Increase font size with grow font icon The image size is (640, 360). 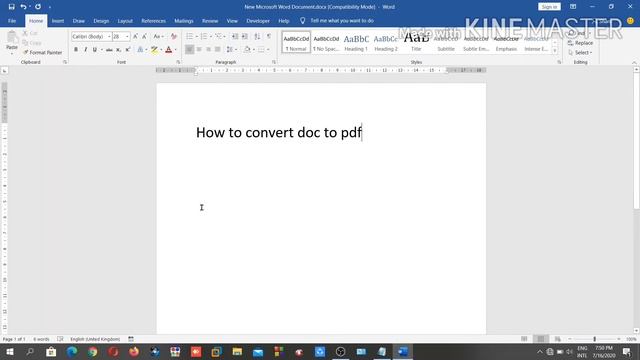tap(136, 37)
